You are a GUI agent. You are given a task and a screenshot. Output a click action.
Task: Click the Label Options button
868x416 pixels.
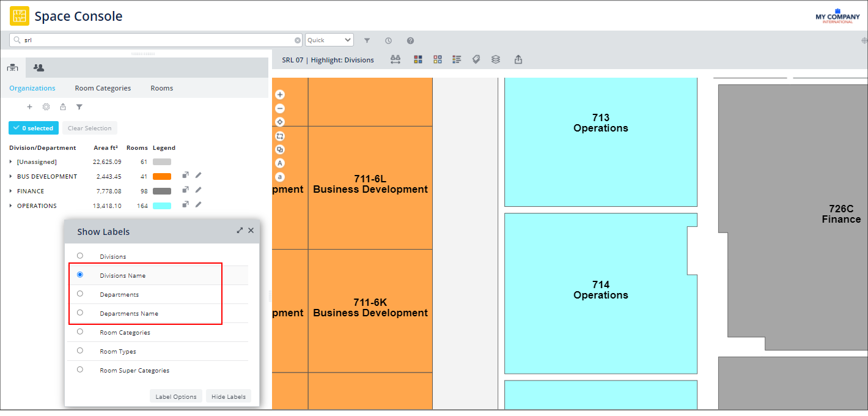[175, 396]
